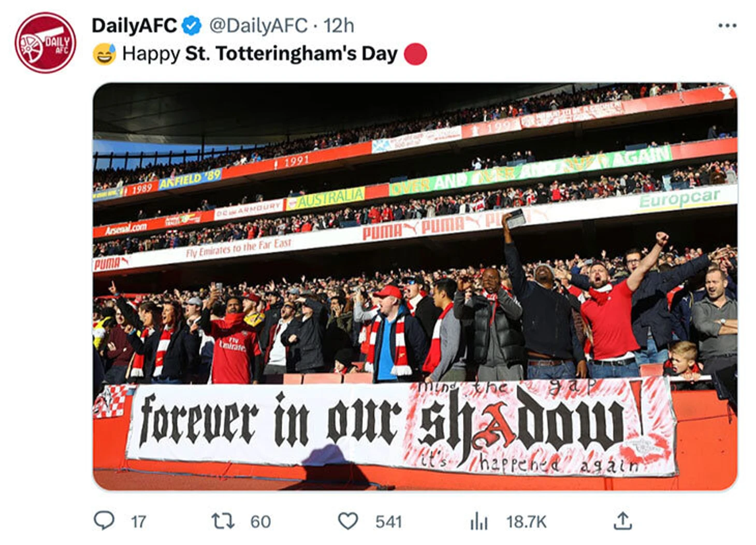
Task: Click the like count 541
Action: click(388, 522)
